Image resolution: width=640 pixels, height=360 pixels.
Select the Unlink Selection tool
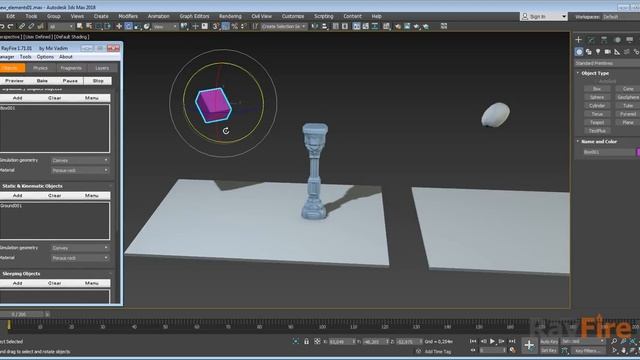[31, 26]
